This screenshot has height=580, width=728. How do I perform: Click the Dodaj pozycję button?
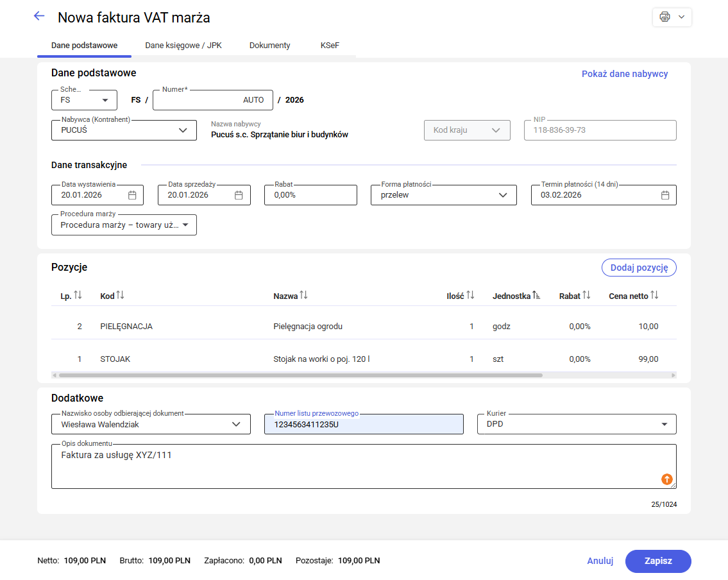click(x=638, y=268)
